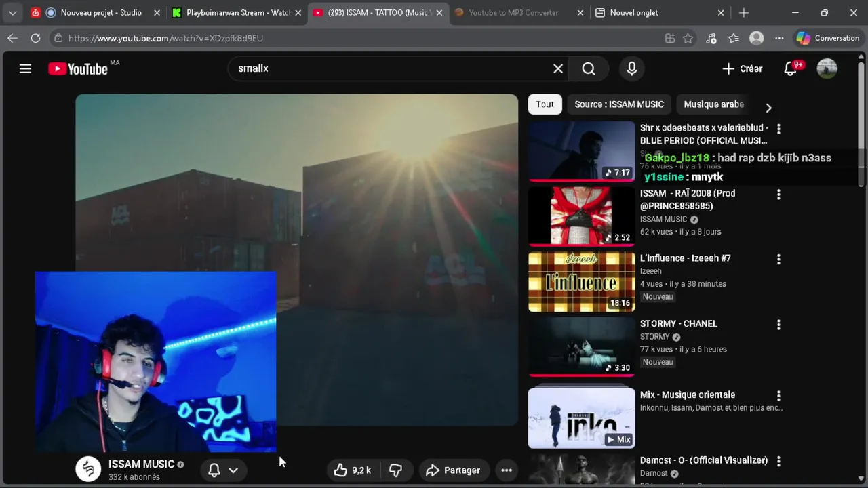Close the ISSAM - TATTOO tab

tap(439, 12)
